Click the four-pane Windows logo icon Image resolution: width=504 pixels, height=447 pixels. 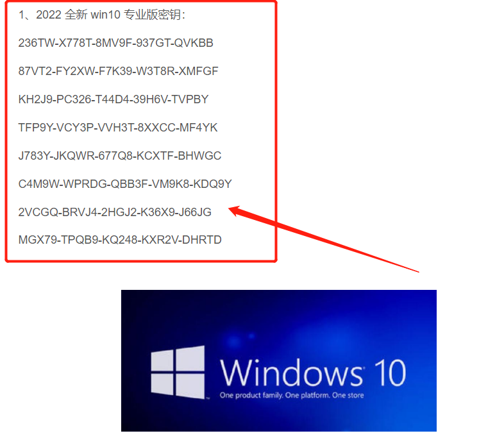tap(178, 372)
